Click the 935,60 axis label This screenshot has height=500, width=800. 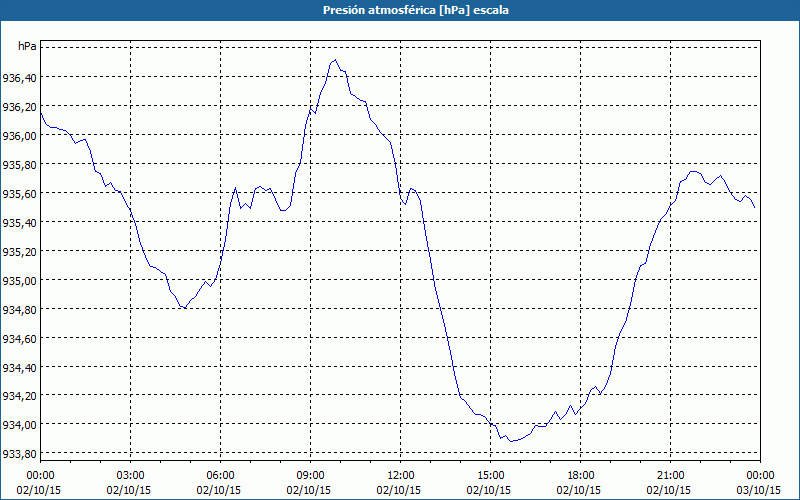19,194
